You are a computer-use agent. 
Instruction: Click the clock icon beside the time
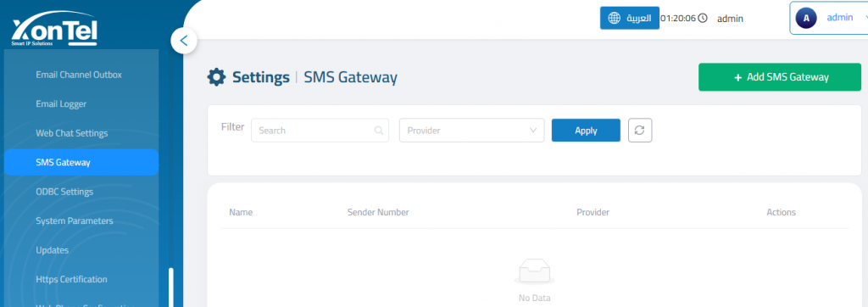point(703,19)
